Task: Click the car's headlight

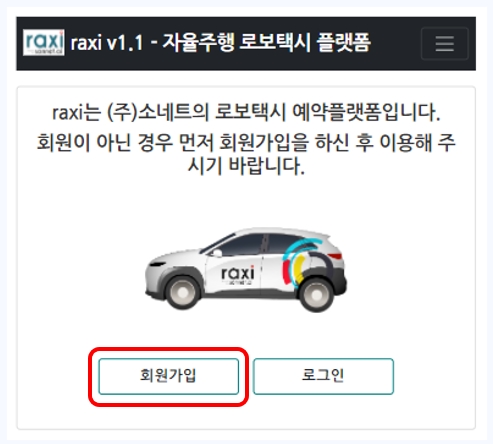Action: click(x=157, y=263)
